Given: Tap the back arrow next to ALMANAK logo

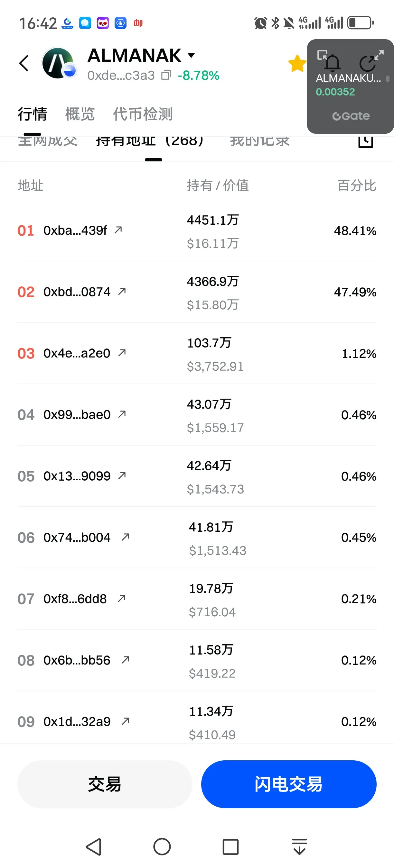Looking at the screenshot, I should point(24,63).
